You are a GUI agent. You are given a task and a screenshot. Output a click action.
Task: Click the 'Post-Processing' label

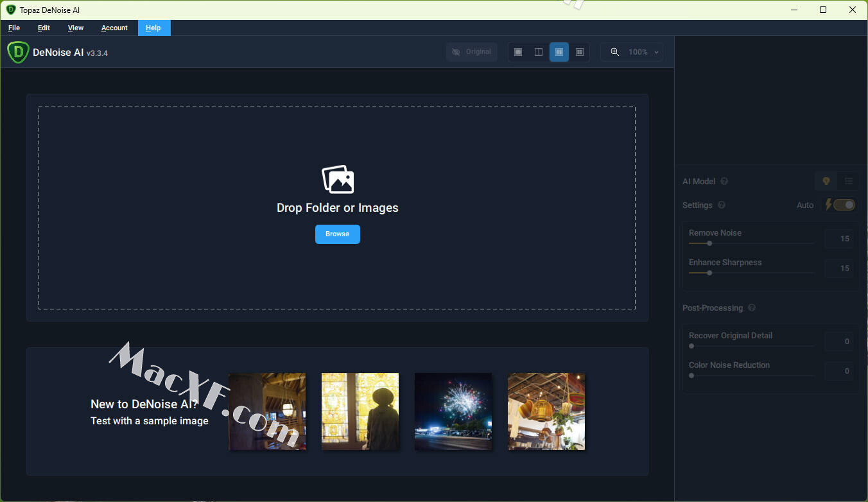tap(713, 308)
